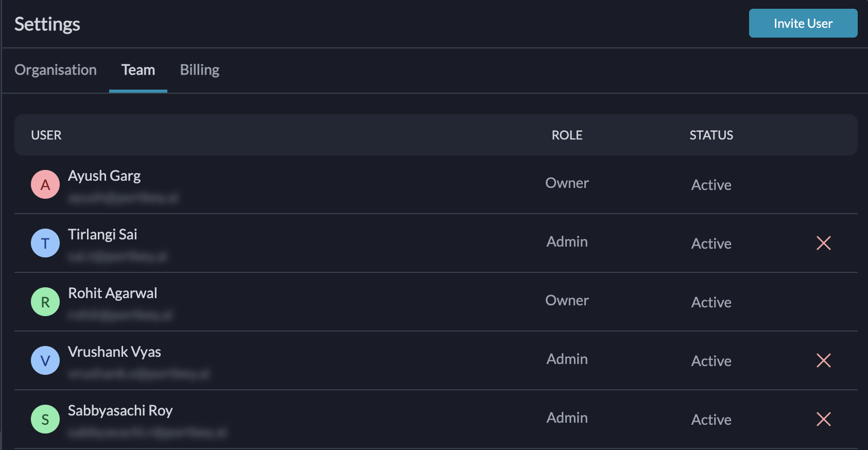Click Ayush Garg's pink avatar icon
This screenshot has height=450, width=868.
[x=45, y=184]
